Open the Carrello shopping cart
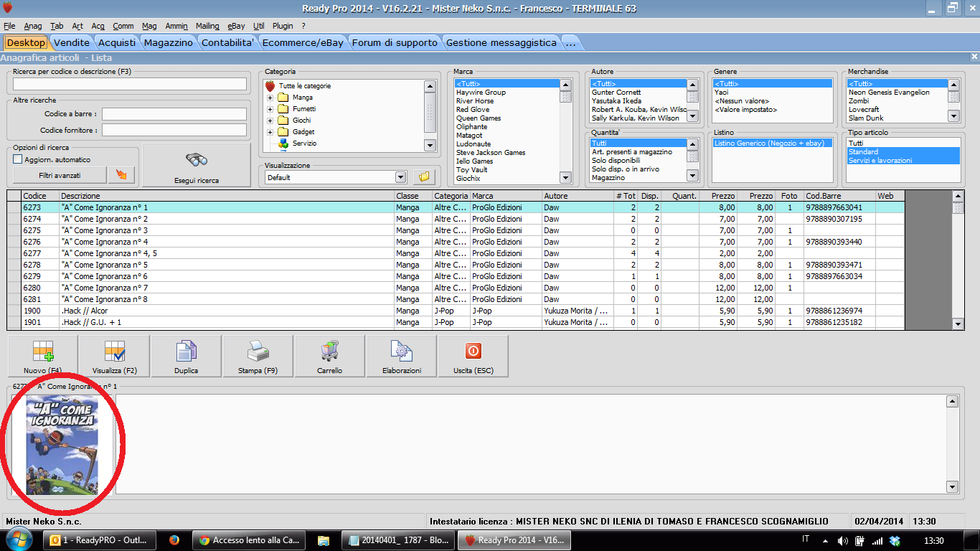The width and height of the screenshot is (980, 551). click(329, 356)
